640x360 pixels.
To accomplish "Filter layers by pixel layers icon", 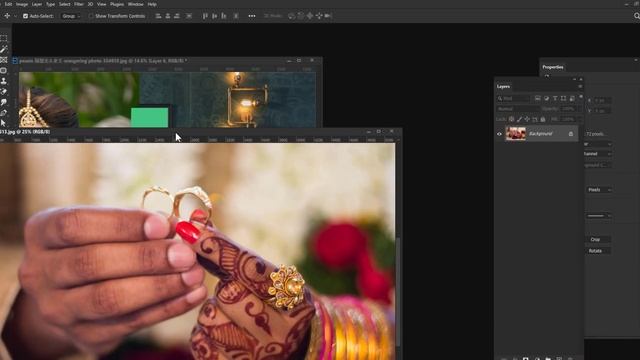I will click(x=538, y=98).
